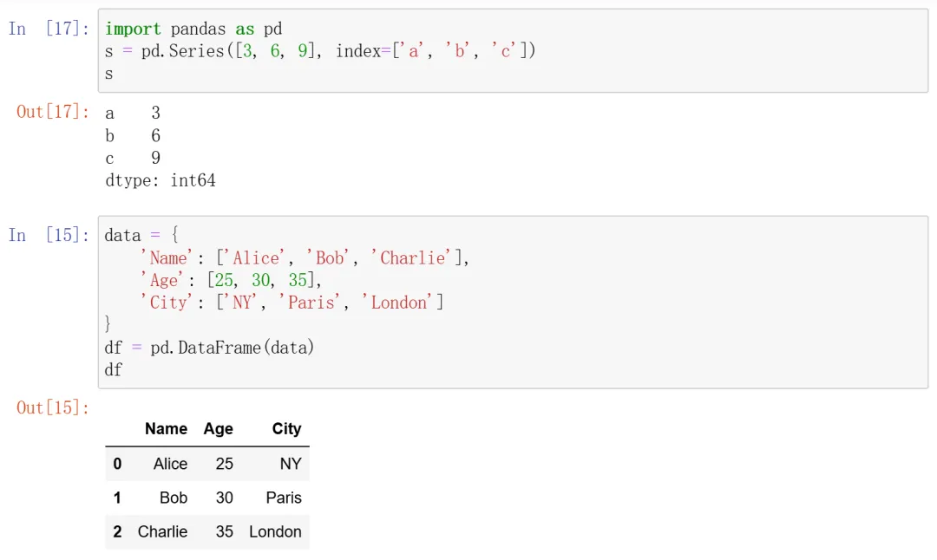The image size is (937, 560).
Task: Click the City column header
Action: [x=286, y=429]
